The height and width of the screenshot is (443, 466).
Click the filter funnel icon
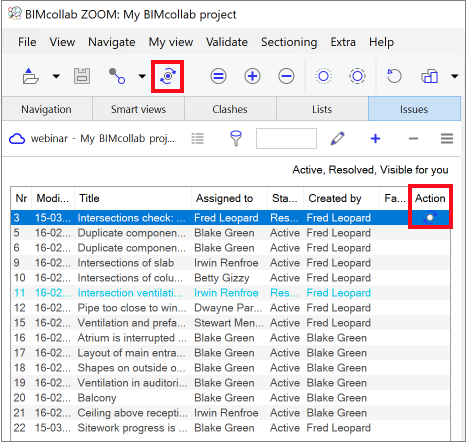[x=236, y=138]
